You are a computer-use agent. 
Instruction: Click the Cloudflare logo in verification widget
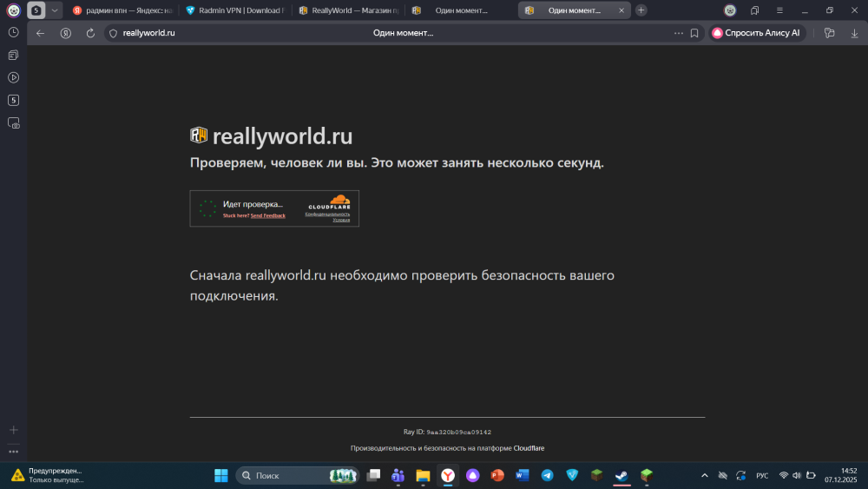(329, 202)
